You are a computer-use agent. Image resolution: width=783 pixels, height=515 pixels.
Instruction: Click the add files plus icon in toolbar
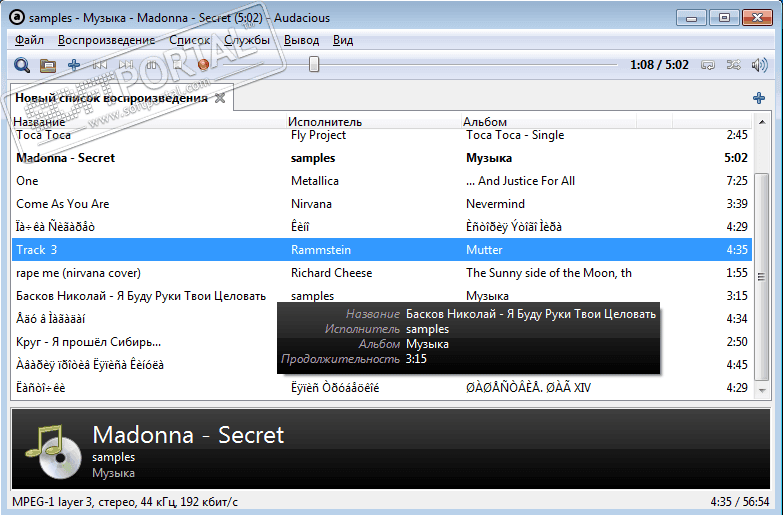click(x=74, y=65)
